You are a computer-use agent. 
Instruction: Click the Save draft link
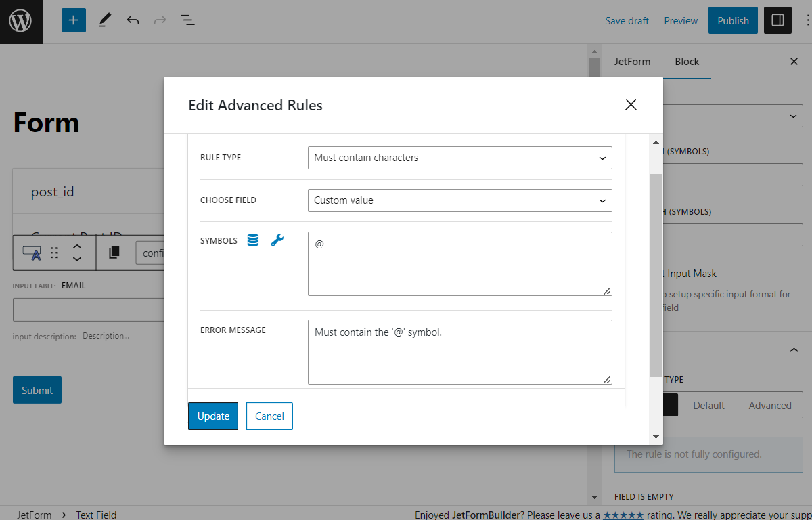pyautogui.click(x=627, y=20)
